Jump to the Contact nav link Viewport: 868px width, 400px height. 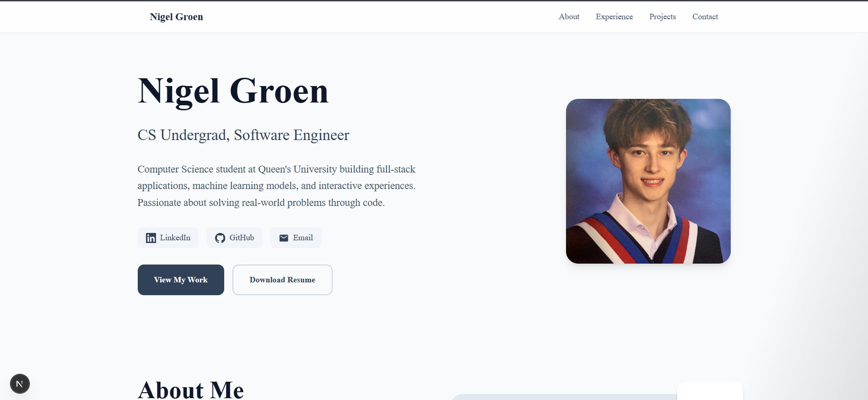(705, 16)
